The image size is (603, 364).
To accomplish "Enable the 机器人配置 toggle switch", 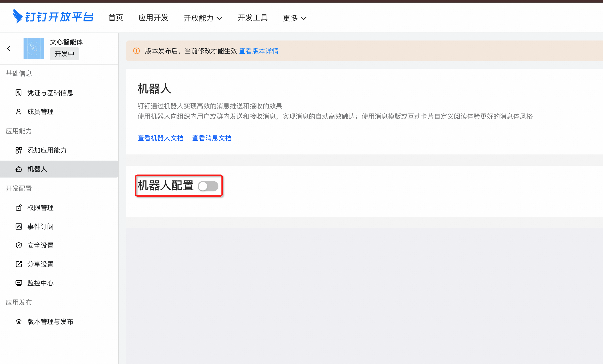I will [208, 186].
